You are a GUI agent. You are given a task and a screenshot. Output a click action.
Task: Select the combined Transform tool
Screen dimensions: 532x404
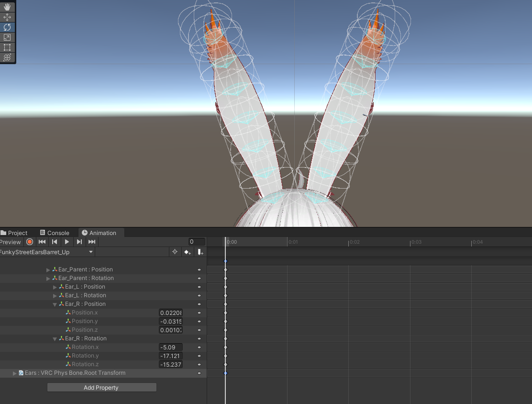pyautogui.click(x=7, y=58)
